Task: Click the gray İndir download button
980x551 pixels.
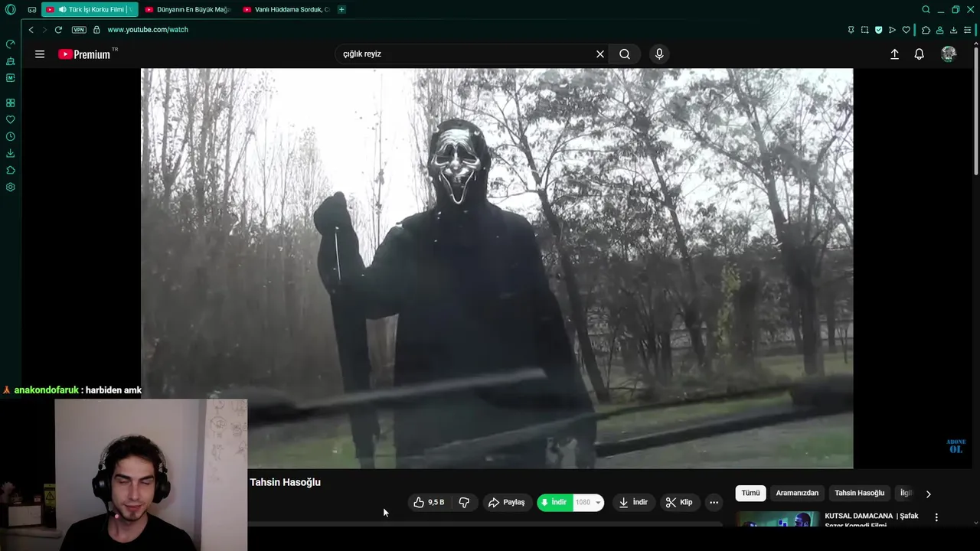Action: pyautogui.click(x=633, y=502)
